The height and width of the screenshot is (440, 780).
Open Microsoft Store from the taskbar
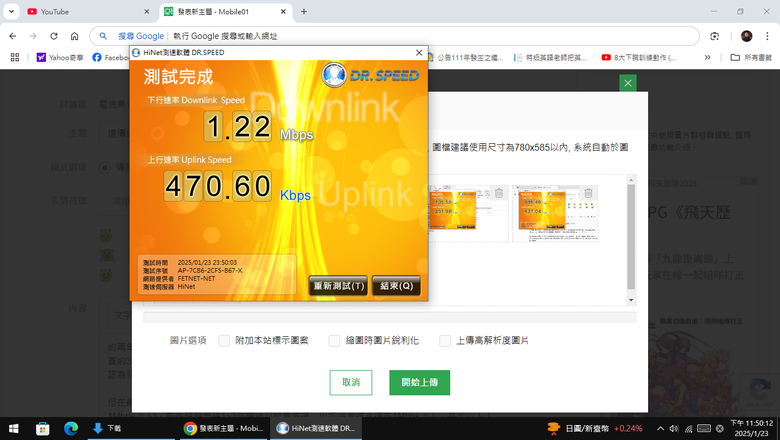[43, 428]
